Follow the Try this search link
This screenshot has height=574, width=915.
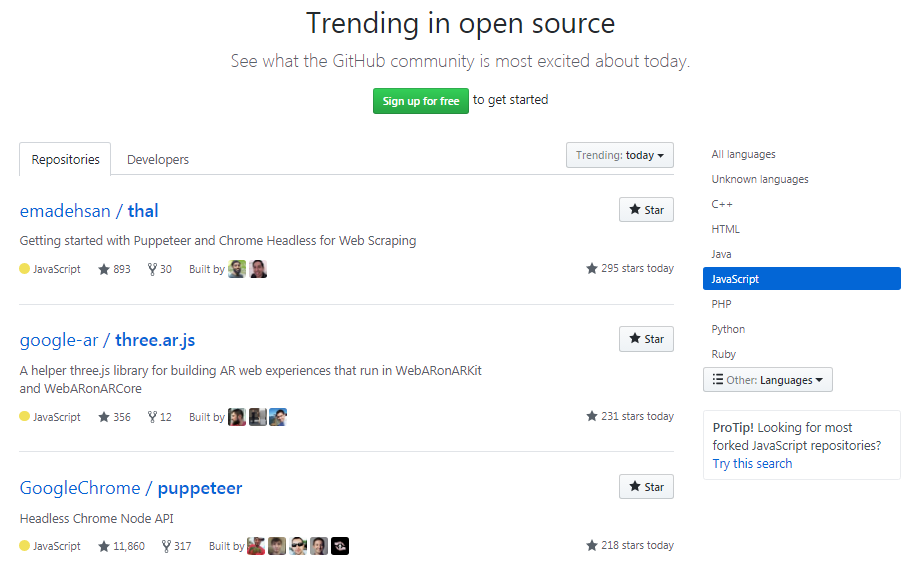[x=752, y=464]
